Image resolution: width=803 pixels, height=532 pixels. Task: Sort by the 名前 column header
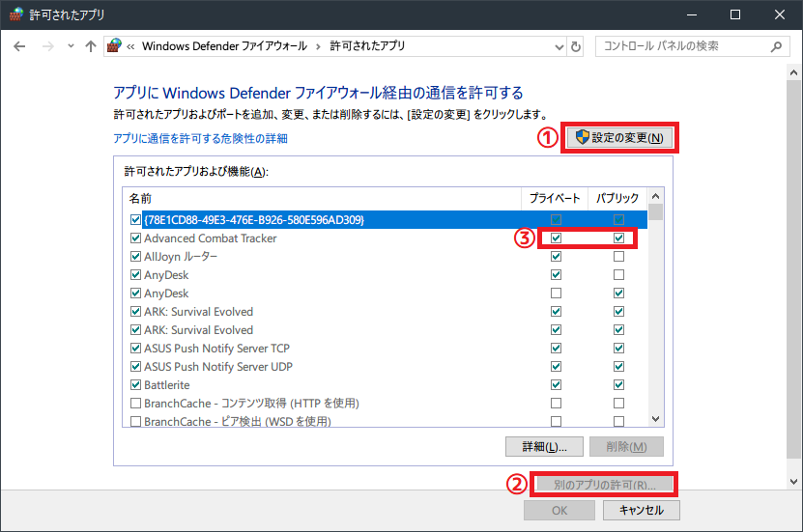tap(322, 198)
